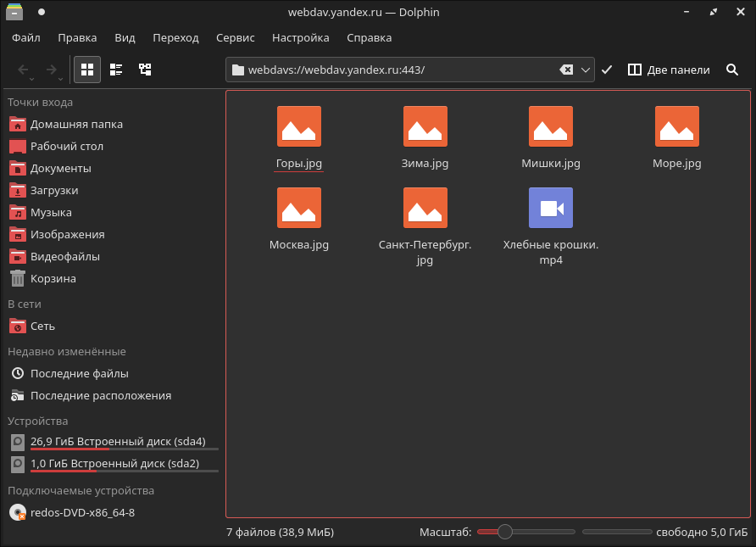
Task: Open the Сервис menu
Action: pyautogui.click(x=235, y=37)
